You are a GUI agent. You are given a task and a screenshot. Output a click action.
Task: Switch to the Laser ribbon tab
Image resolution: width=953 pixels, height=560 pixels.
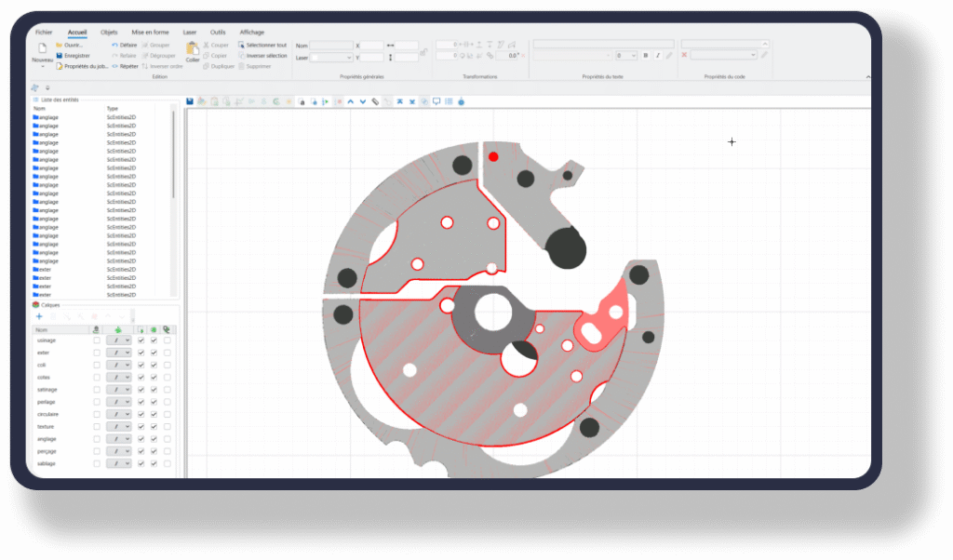(190, 32)
